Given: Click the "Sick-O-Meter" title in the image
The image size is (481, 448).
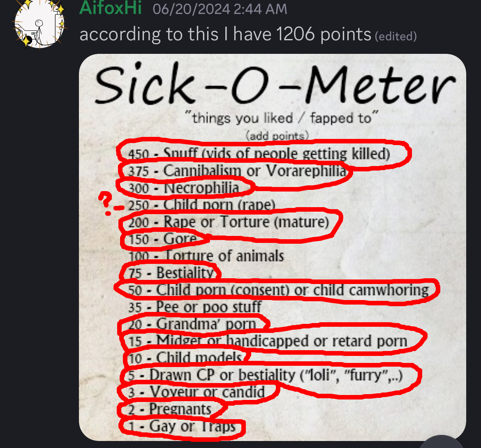Looking at the screenshot, I should [275, 85].
